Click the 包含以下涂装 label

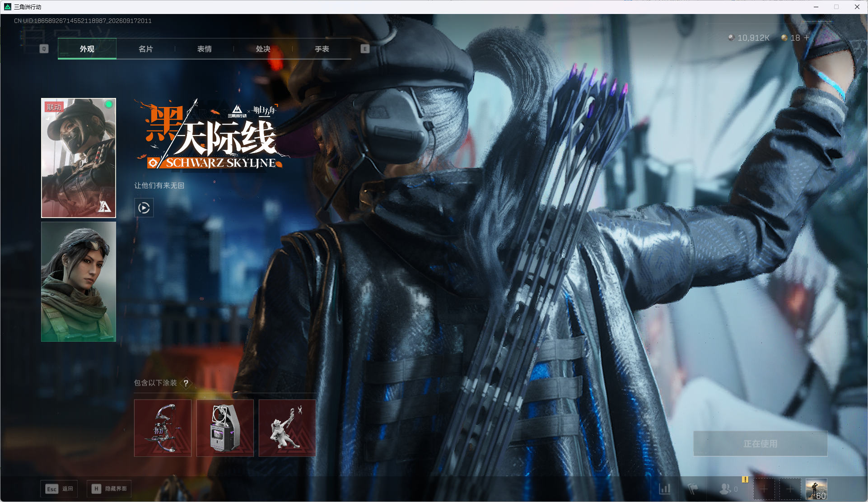[155, 383]
